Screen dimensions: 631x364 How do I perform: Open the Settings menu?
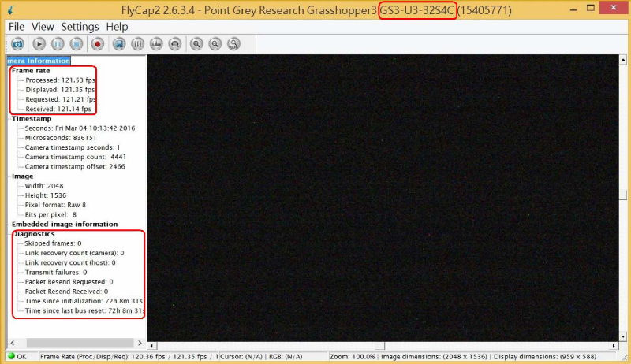(x=80, y=27)
